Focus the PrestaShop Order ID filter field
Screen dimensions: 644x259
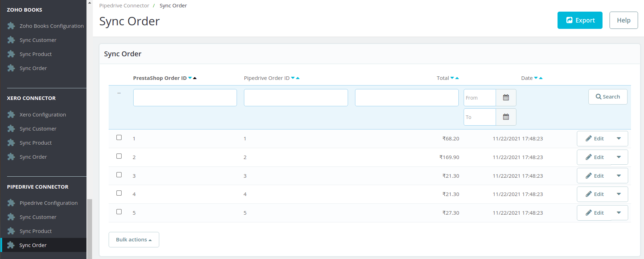[185, 97]
